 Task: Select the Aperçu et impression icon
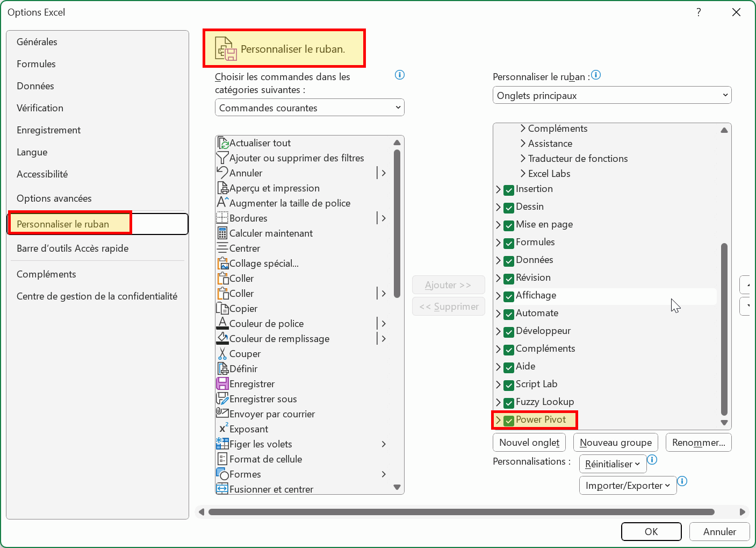pos(222,188)
